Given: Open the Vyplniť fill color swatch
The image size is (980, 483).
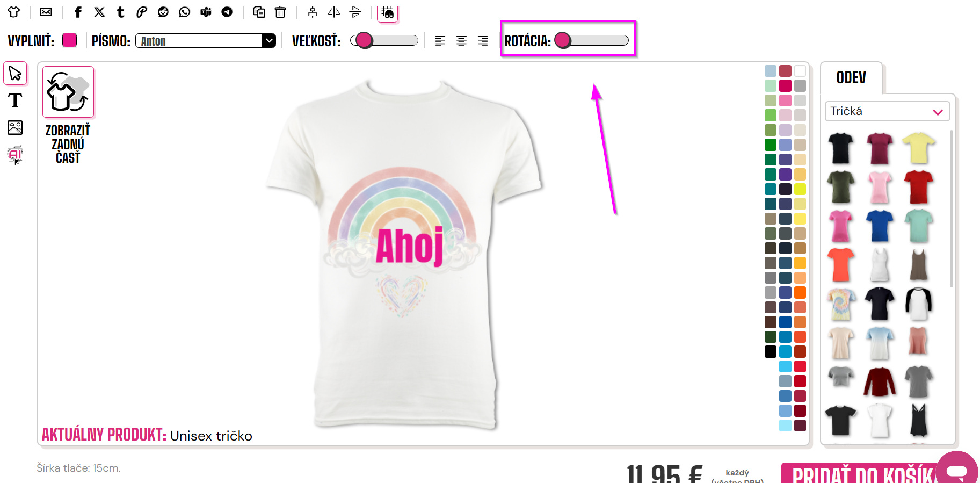Looking at the screenshot, I should click(70, 40).
